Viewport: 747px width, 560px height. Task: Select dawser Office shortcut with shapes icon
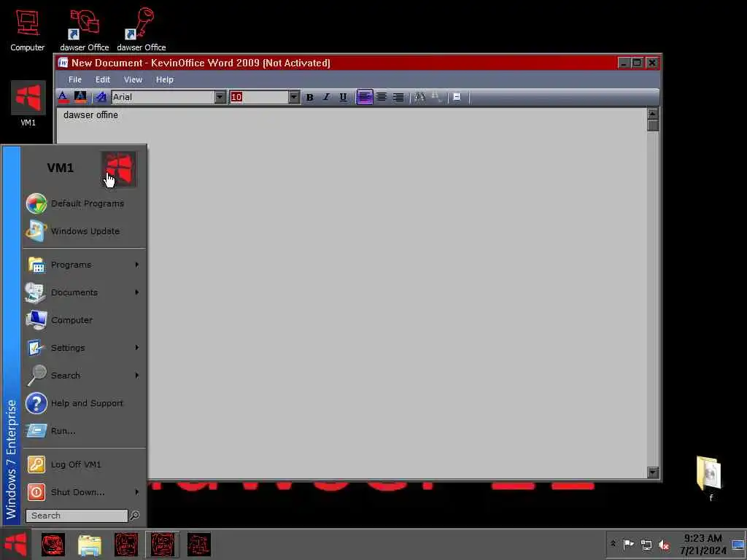(85, 30)
